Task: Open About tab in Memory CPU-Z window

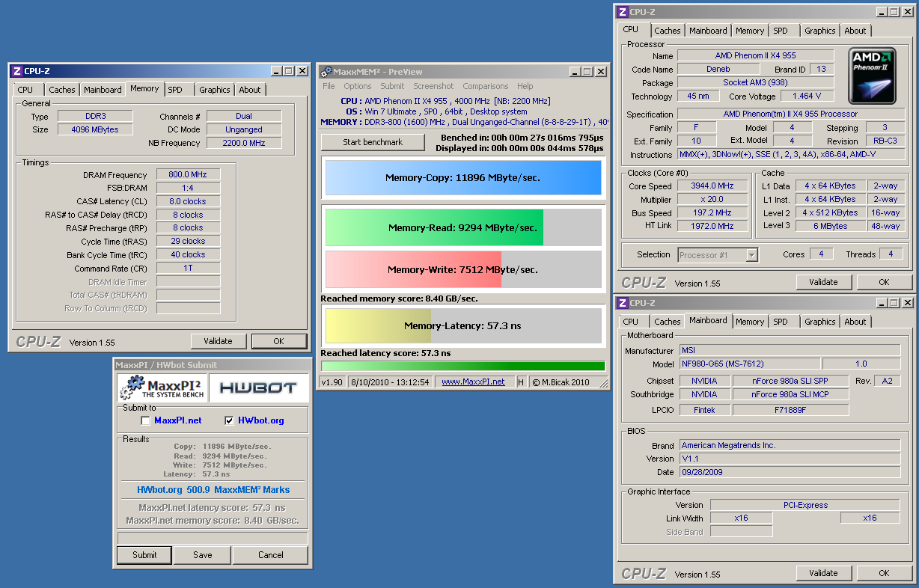Action: coord(250,90)
